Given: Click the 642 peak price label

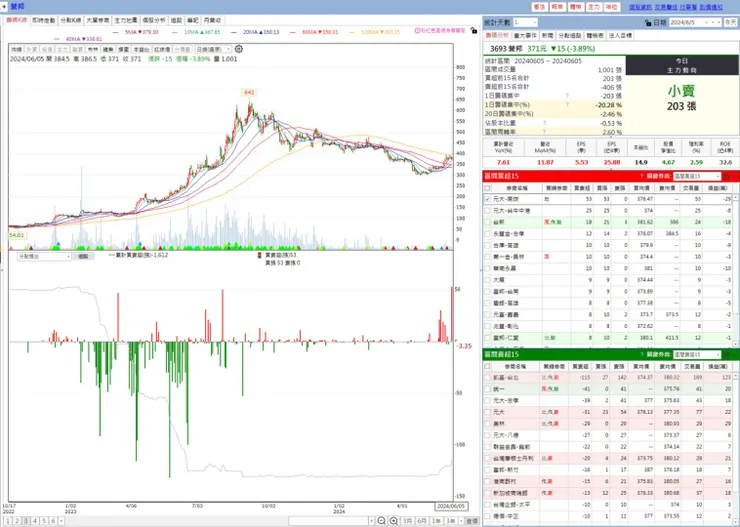Looking at the screenshot, I should (249, 92).
